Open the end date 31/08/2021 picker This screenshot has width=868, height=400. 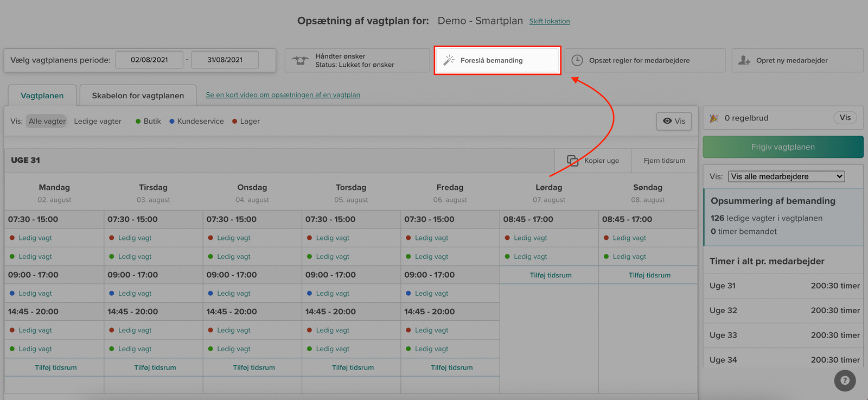(225, 60)
